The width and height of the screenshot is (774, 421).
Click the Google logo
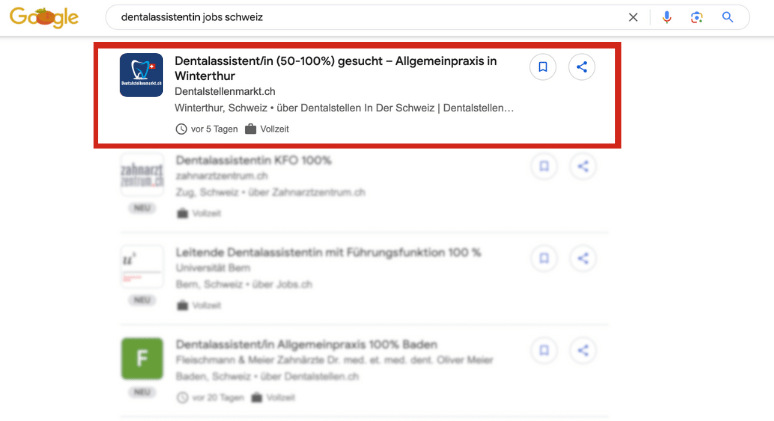coord(44,17)
